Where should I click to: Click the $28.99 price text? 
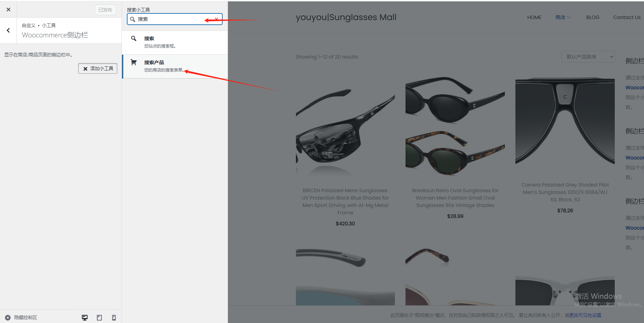pyautogui.click(x=455, y=216)
